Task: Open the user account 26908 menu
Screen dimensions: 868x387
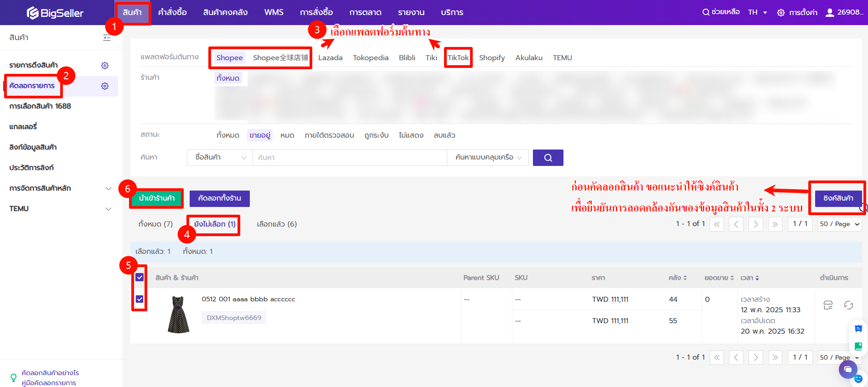Action: 845,12
